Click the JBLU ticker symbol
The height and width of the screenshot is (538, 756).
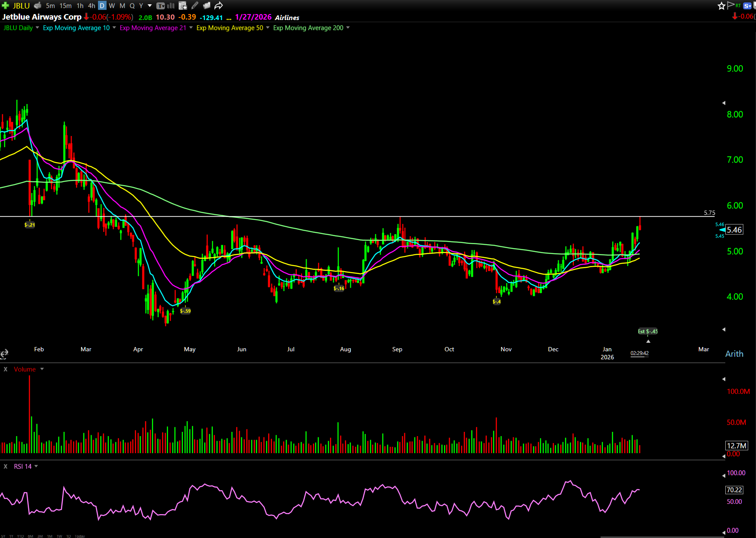click(x=21, y=6)
